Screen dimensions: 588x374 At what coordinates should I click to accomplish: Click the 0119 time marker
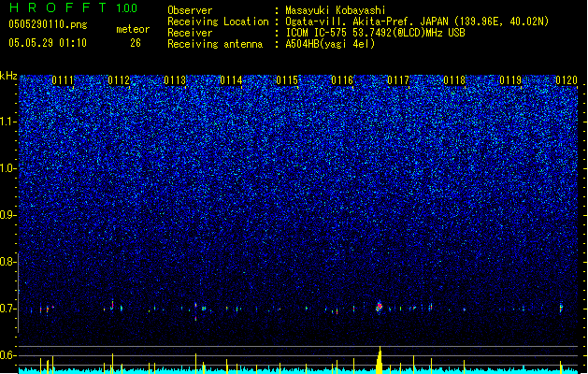coord(510,80)
